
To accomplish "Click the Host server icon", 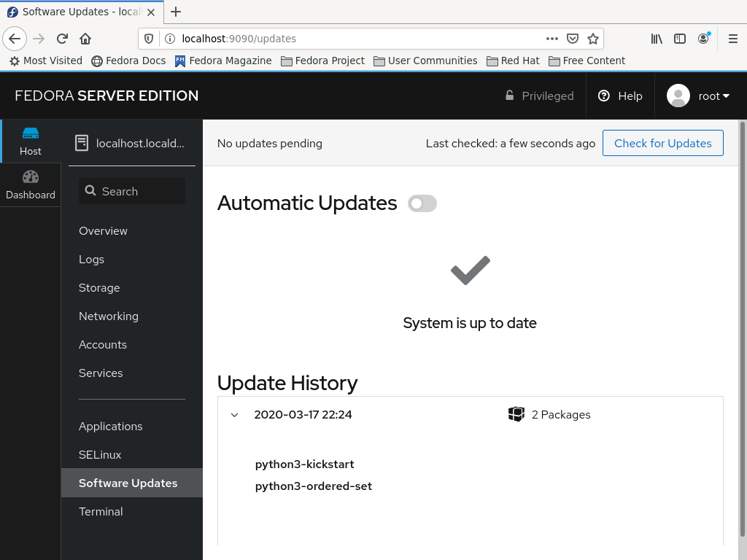I will coord(31,133).
